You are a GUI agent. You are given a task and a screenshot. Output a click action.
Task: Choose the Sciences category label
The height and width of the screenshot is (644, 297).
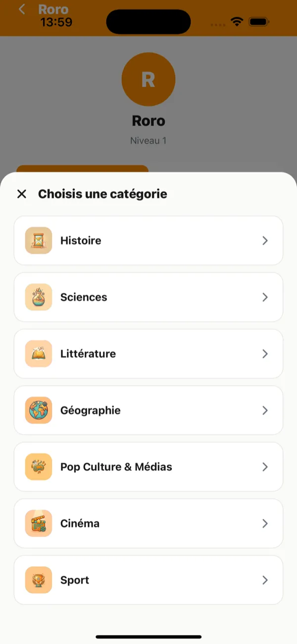click(84, 297)
